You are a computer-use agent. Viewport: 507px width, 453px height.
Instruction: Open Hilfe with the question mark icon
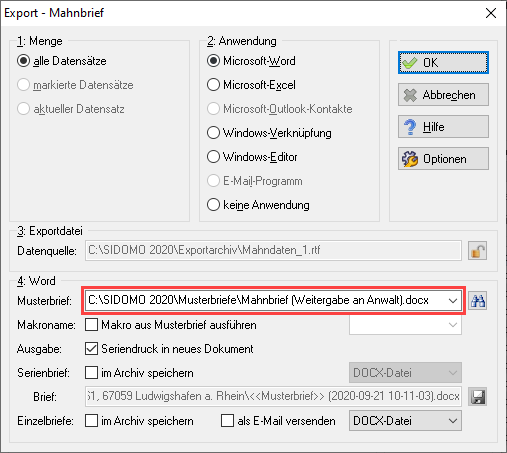pyautogui.click(x=443, y=127)
